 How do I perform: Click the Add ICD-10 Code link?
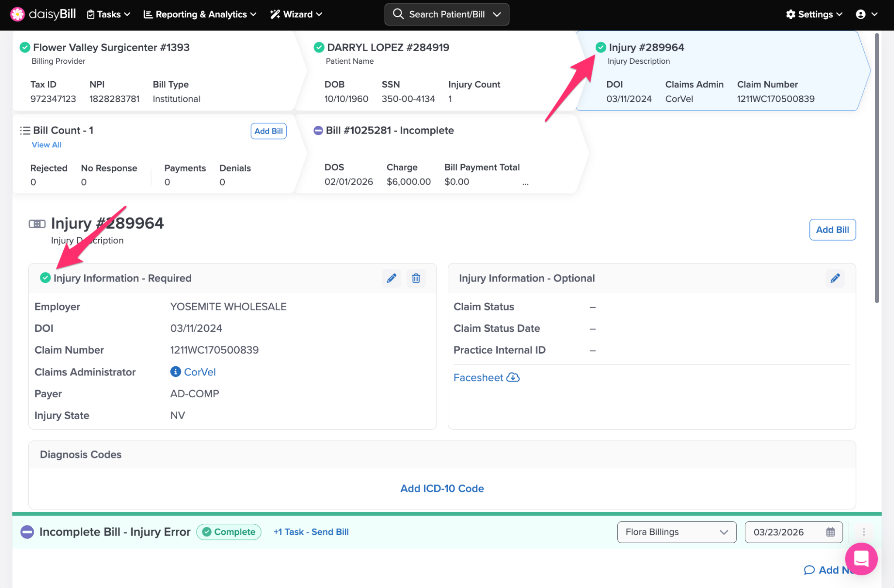coord(442,488)
